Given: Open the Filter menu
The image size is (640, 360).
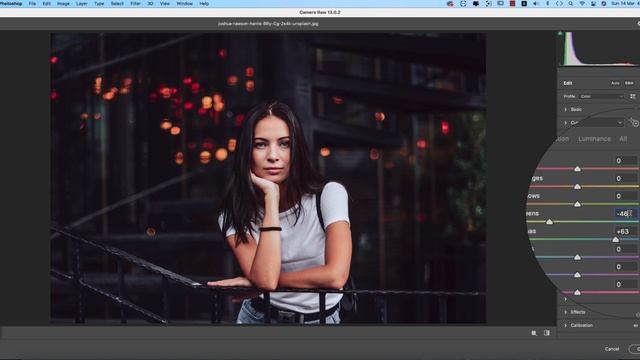Looking at the screenshot, I should [x=135, y=4].
